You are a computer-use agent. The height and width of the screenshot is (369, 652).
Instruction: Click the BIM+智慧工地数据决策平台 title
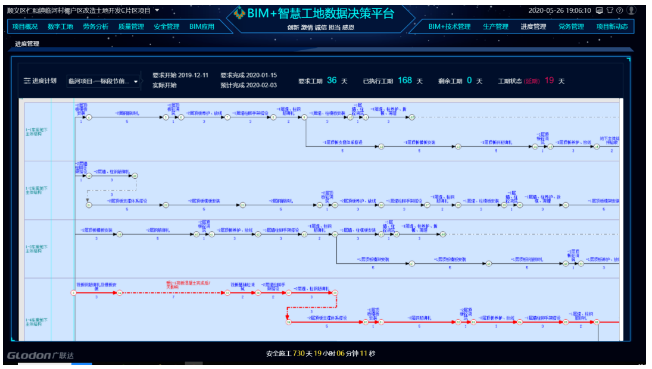321,13
